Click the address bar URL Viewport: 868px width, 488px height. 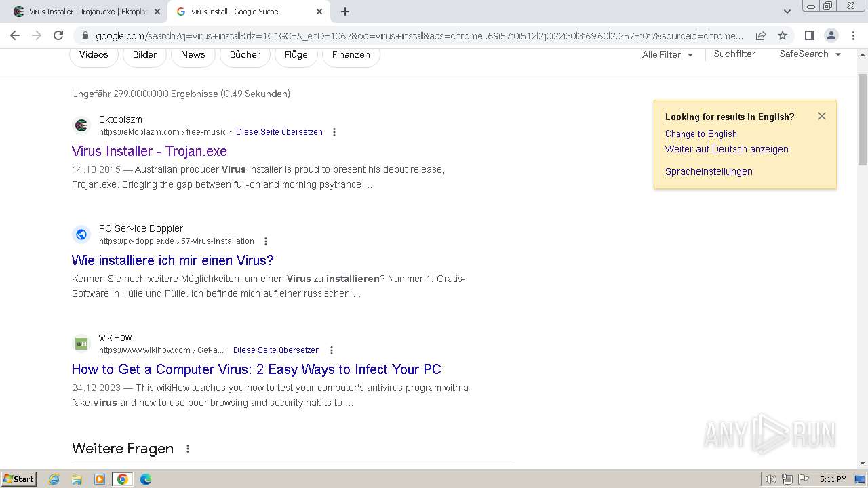pyautogui.click(x=419, y=36)
